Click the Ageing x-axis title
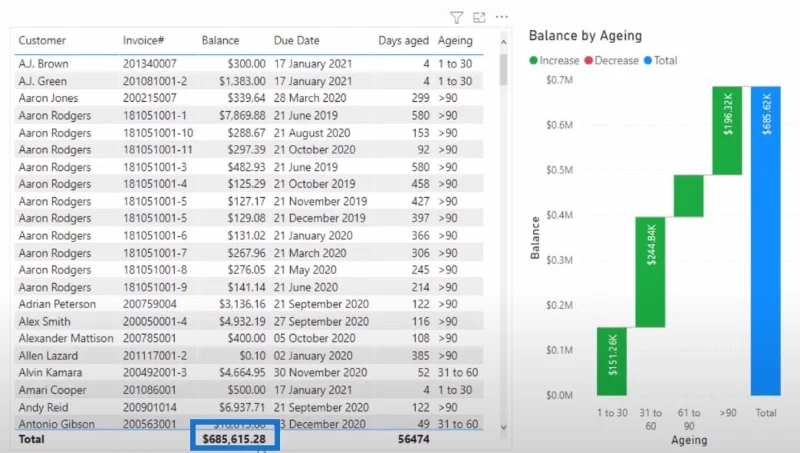This screenshot has width=800, height=453. coord(689,440)
